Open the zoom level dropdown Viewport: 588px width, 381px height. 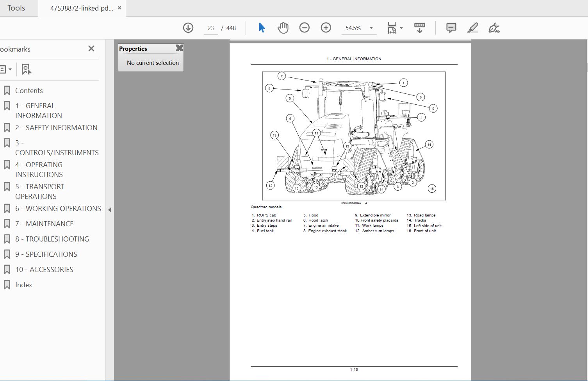[x=371, y=28]
